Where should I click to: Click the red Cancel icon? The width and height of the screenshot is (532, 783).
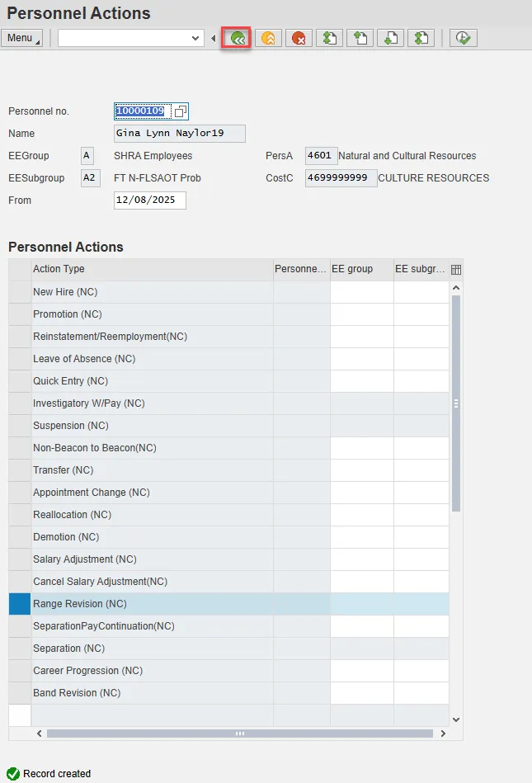(x=299, y=38)
